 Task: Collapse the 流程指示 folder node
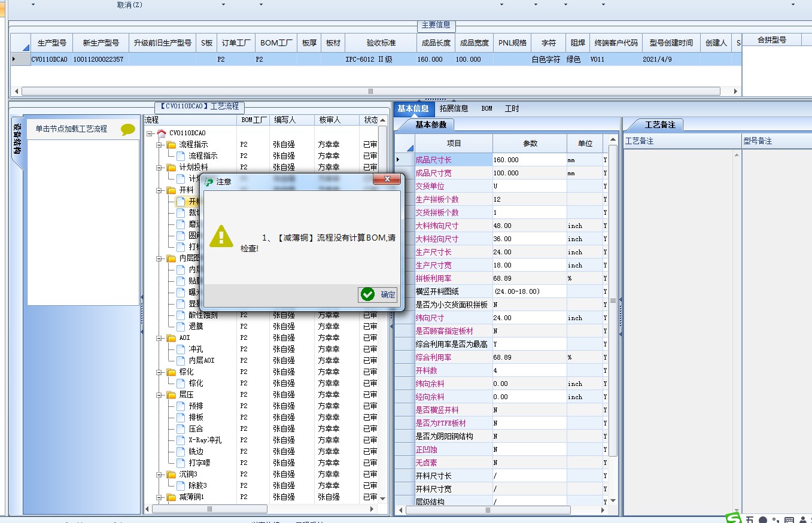160,144
